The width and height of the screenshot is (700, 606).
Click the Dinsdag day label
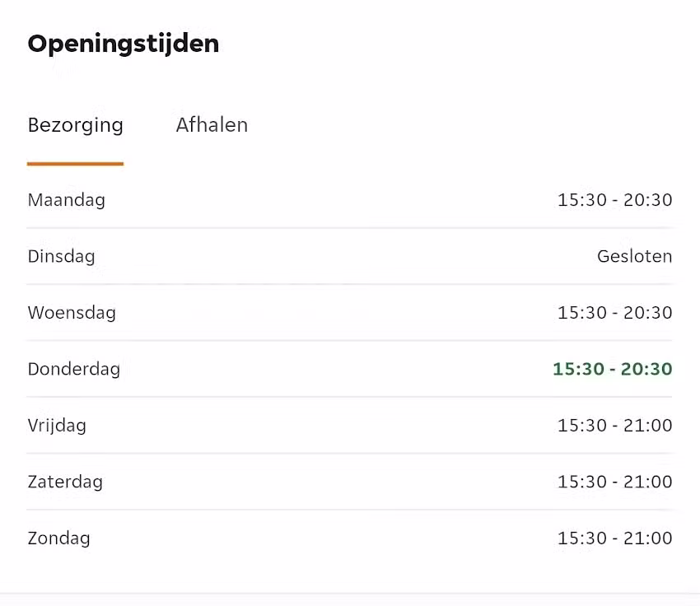(x=61, y=256)
